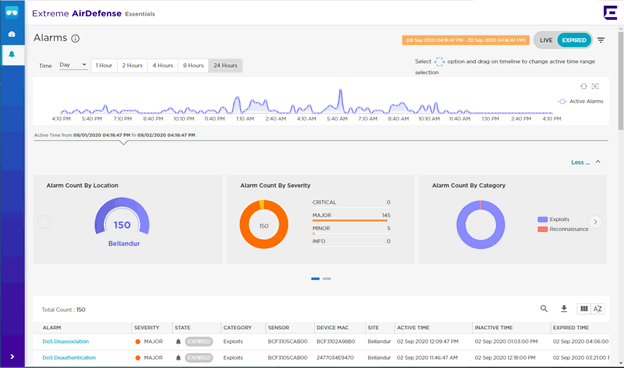This screenshot has width=624, height=368.
Task: Click bell icon in DoS Disassociation row
Action: (178, 341)
